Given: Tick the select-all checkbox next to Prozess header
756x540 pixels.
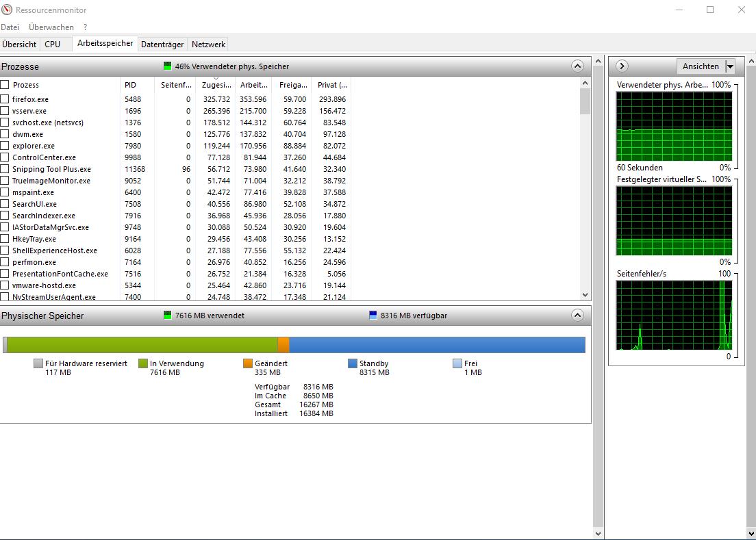Looking at the screenshot, I should click(5, 85).
